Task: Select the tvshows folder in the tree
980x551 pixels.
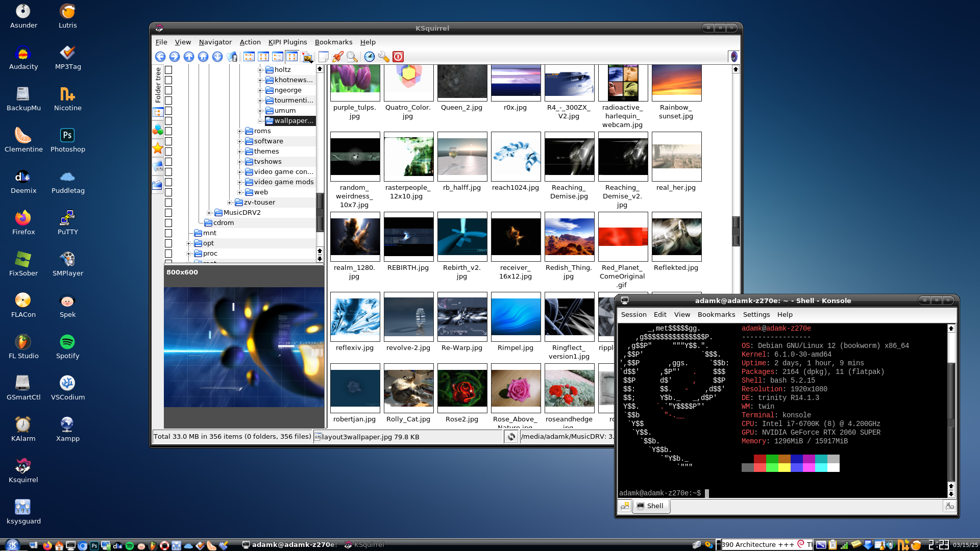Action: point(267,162)
